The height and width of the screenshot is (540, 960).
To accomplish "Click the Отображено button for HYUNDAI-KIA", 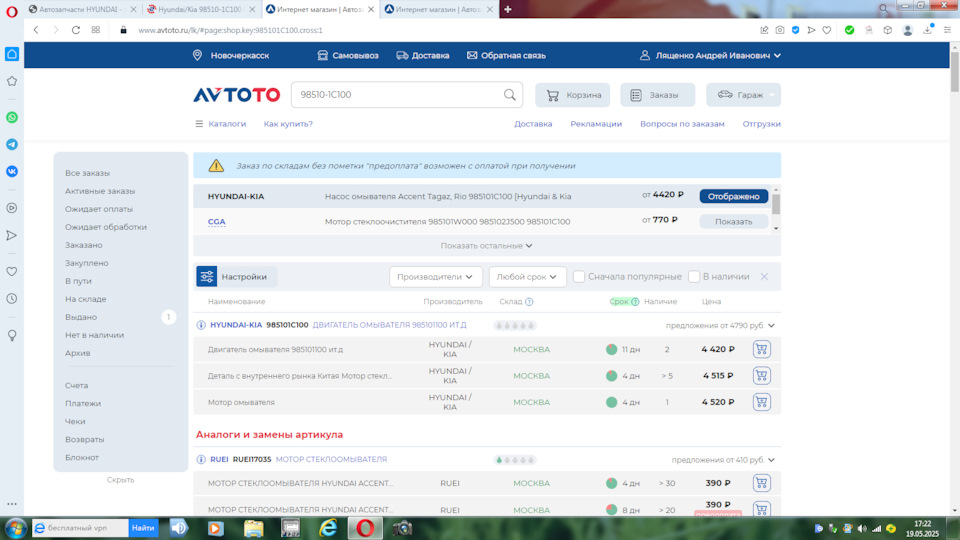I will click(x=733, y=197).
